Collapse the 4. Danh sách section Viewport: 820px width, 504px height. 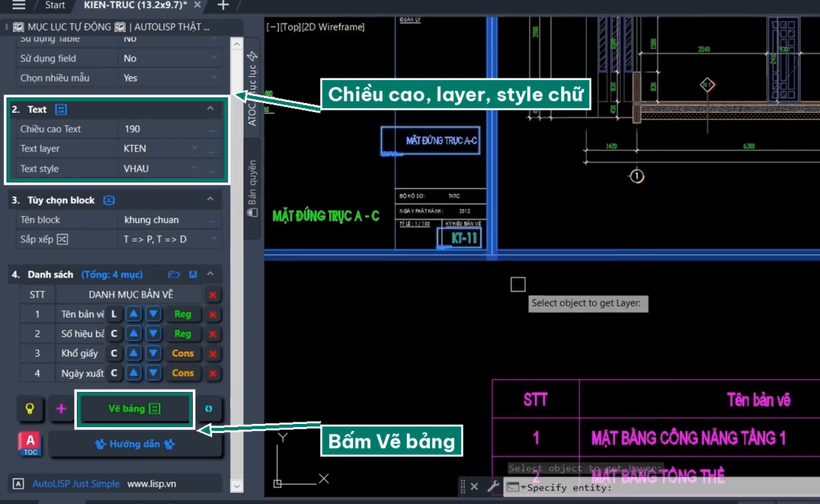[x=211, y=274]
